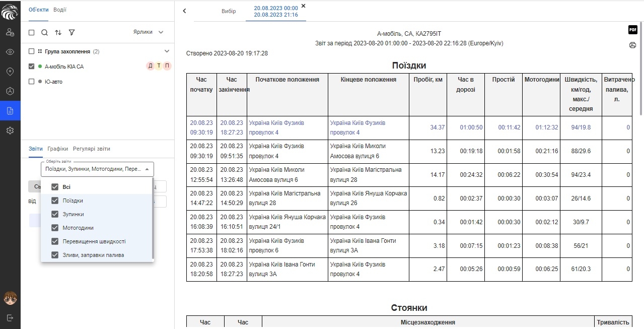Switch to the Водії tab

(x=60, y=10)
